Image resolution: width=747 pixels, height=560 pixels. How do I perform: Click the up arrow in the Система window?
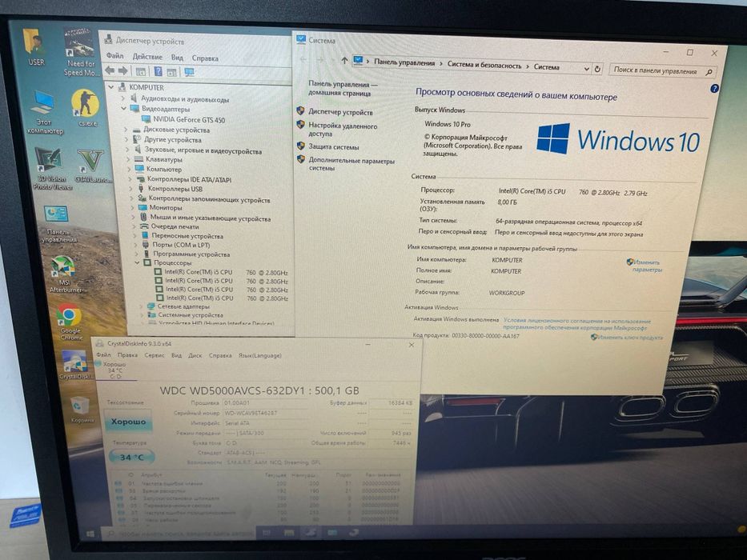click(344, 61)
